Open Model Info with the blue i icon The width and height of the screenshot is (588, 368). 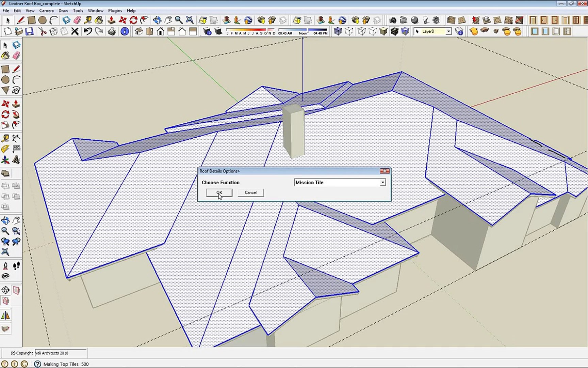pyautogui.click(x=125, y=32)
